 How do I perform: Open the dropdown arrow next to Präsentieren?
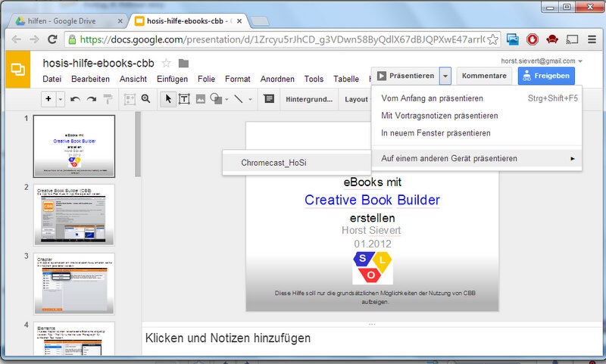[x=446, y=76]
